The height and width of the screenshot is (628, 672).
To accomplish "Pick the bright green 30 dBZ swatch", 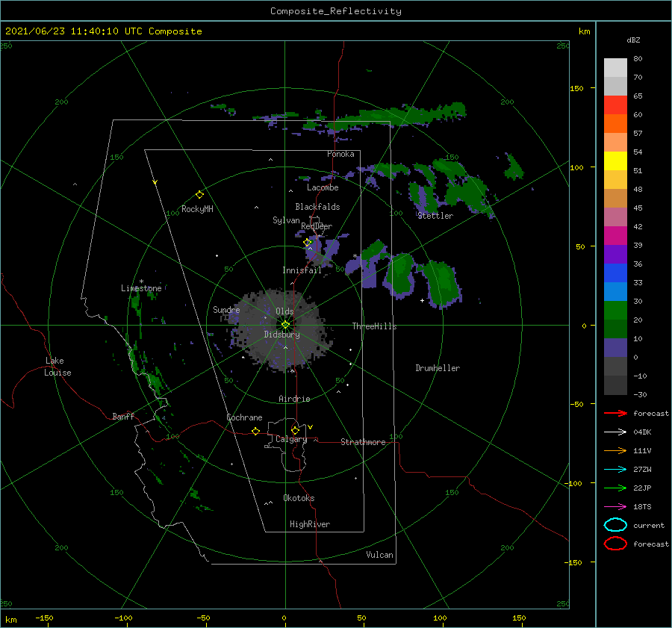I will point(615,311).
